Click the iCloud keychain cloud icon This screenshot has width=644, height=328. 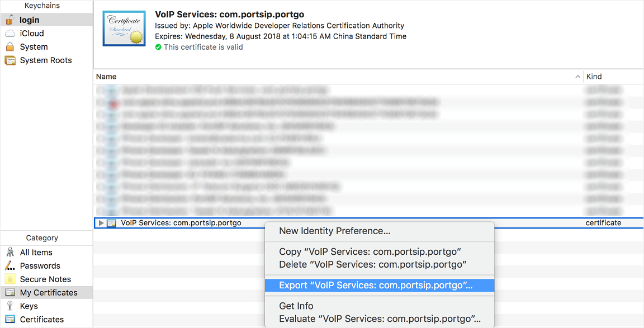(10, 34)
